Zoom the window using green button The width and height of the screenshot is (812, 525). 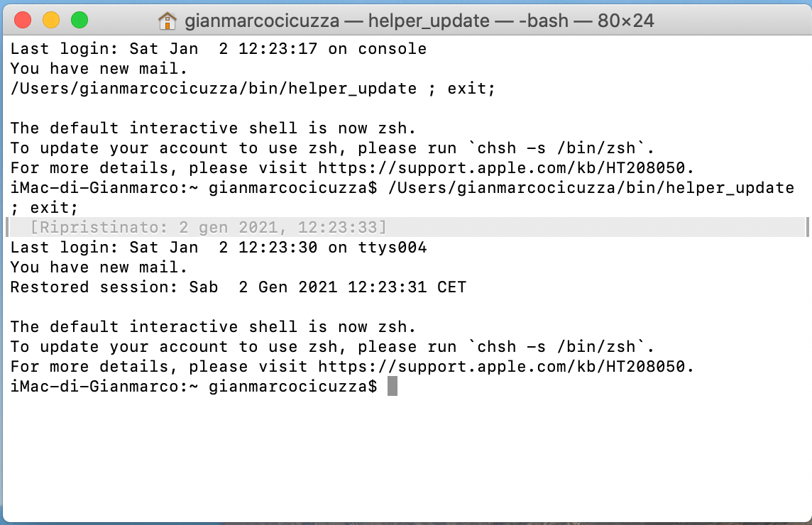(x=79, y=21)
